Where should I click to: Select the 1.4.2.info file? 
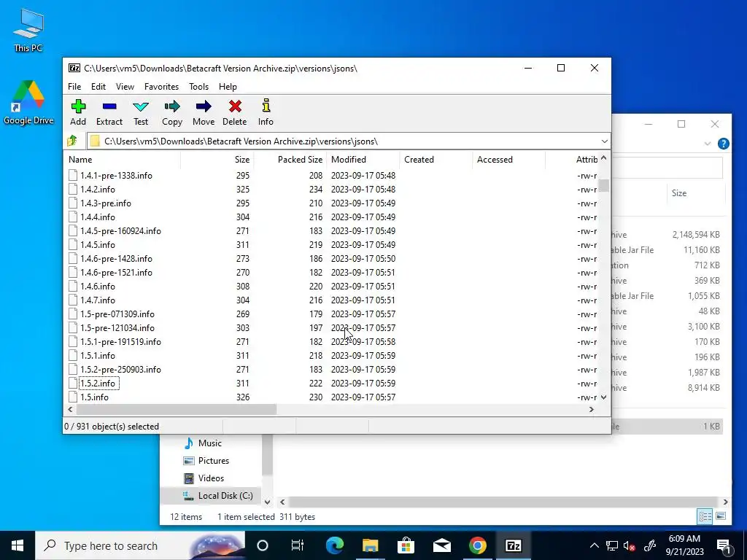tap(98, 189)
